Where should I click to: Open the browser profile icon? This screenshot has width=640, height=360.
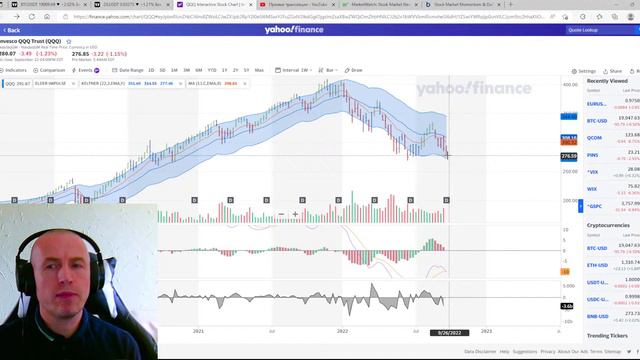point(631,17)
